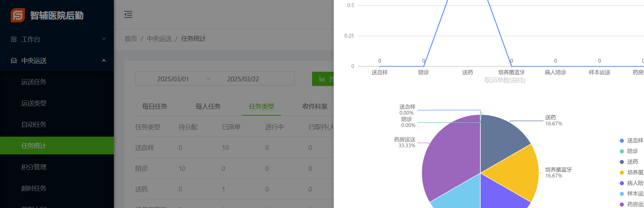This screenshot has height=208, width=644.
Task: Expand the 工作台 menu chevron
Action: (x=104, y=39)
